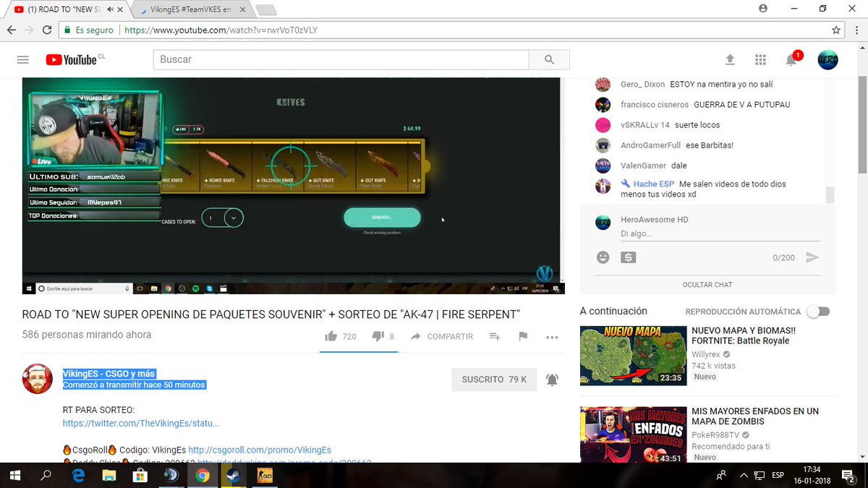Click the URL address bar
Image resolution: width=868 pixels, height=488 pixels.
[470, 30]
